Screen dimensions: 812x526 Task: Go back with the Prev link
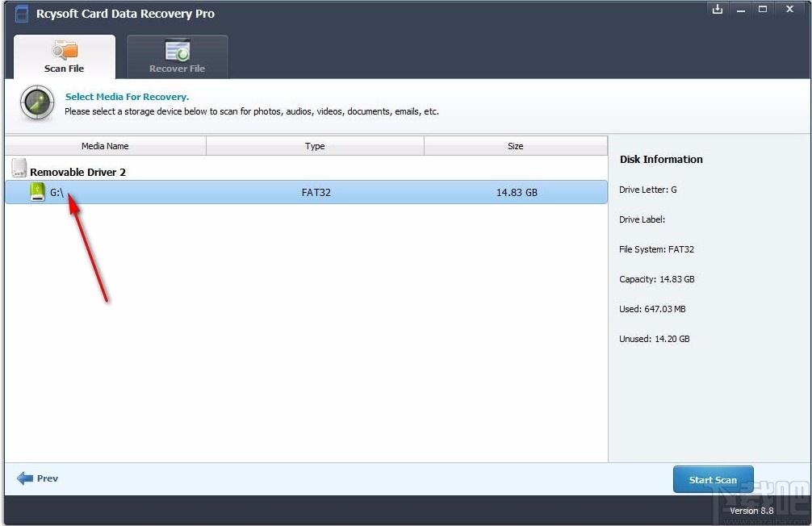(47, 478)
